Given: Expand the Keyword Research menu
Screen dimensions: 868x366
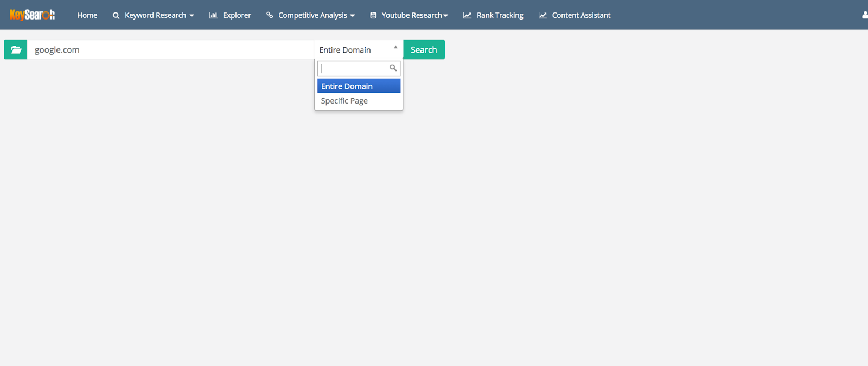Looking at the screenshot, I should coord(153,15).
